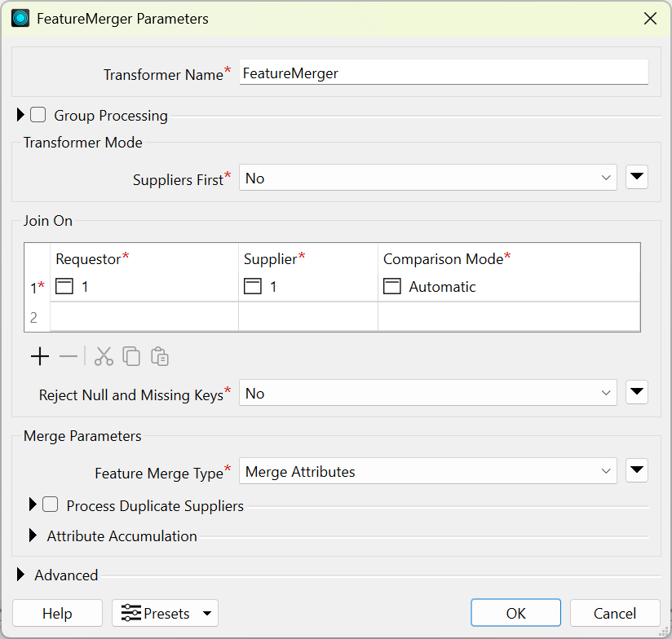Open the Reject Null and Missing Keys dropdown
The height and width of the screenshot is (639, 672).
[x=427, y=393]
